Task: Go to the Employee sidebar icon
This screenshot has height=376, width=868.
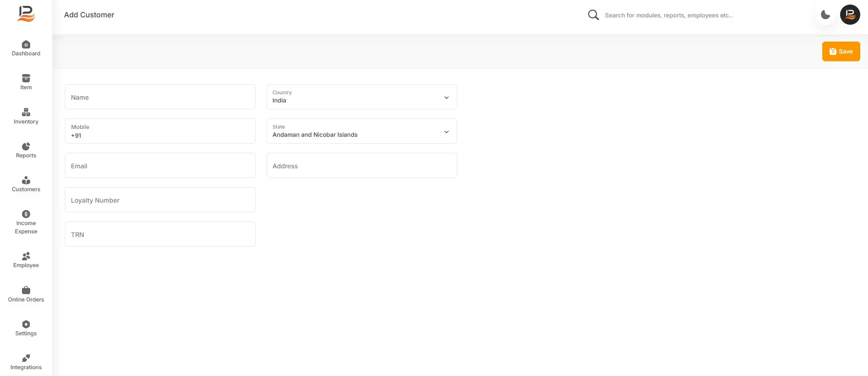Action: pyautogui.click(x=26, y=256)
